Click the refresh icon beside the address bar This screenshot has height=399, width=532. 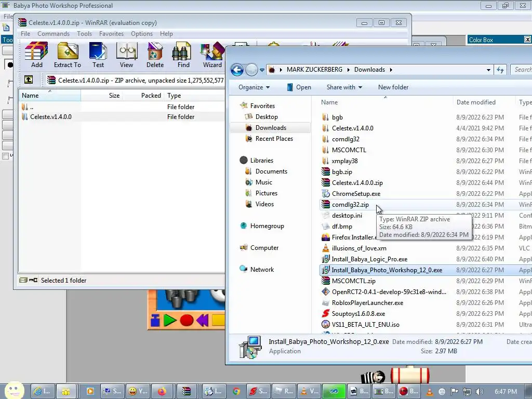point(500,70)
